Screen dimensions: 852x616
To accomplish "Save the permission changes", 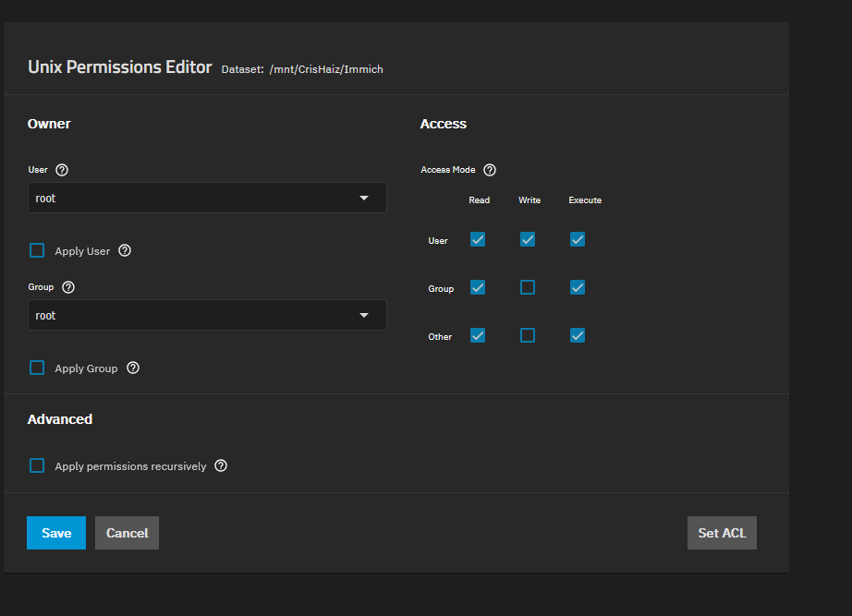I will click(x=56, y=533).
